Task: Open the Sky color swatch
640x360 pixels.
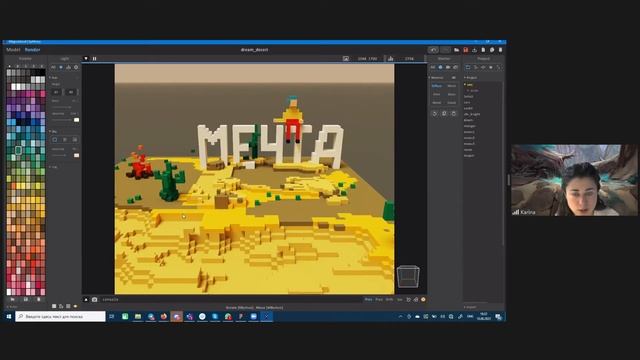Action: click(76, 155)
